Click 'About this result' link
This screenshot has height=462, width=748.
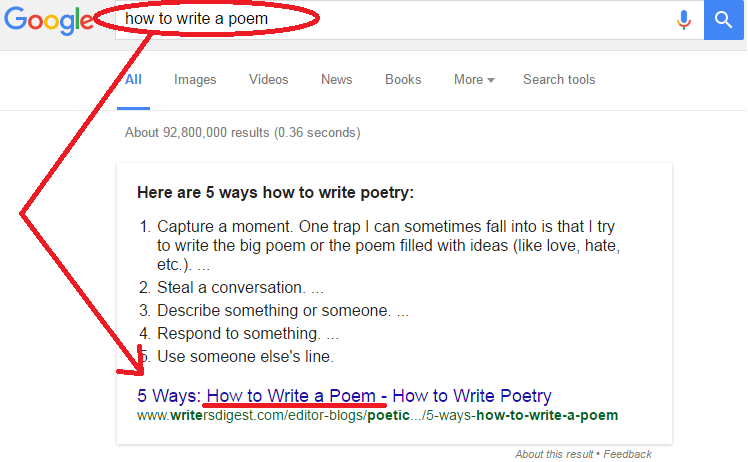coord(554,454)
